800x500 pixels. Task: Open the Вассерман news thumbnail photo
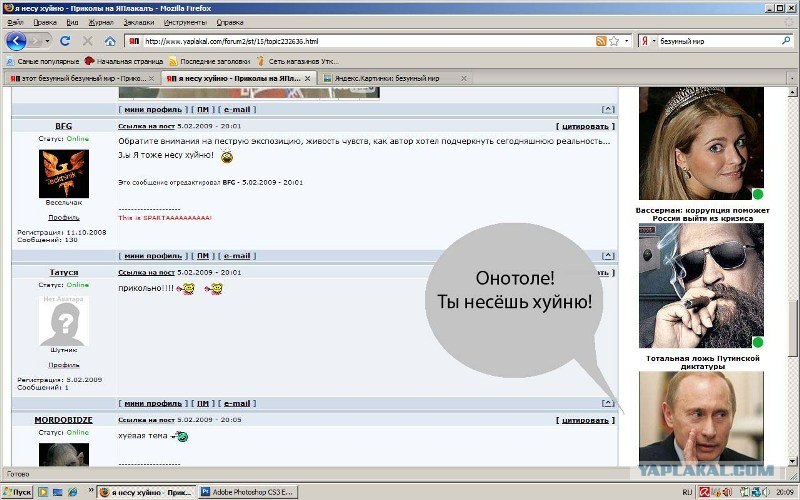pos(702,143)
